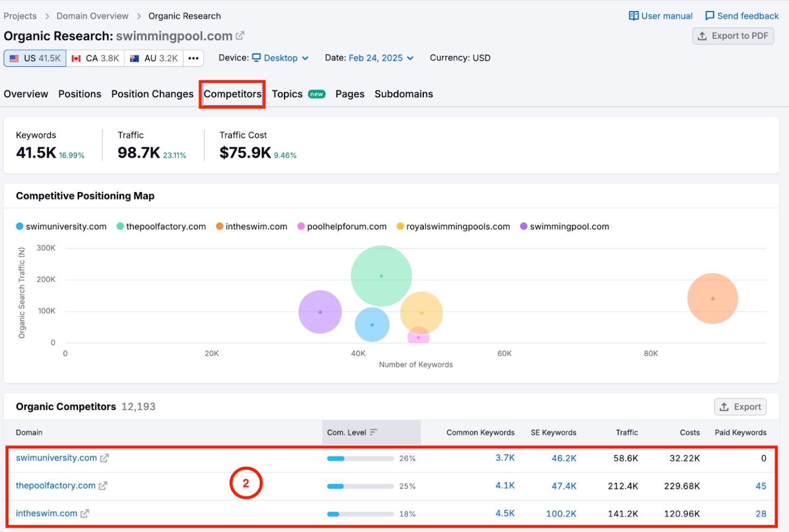
Task: Toggle royalswimmingpools.com legend dot
Action: [400, 226]
